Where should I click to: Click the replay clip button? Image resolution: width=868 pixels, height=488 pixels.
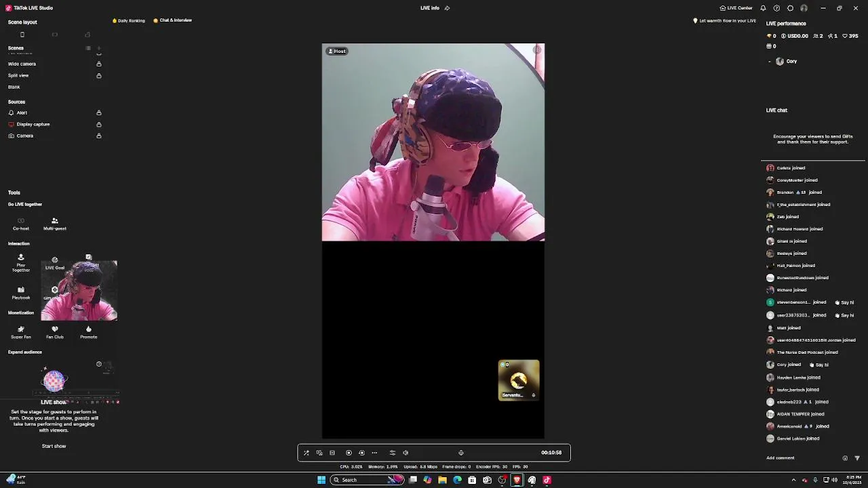coord(361,453)
